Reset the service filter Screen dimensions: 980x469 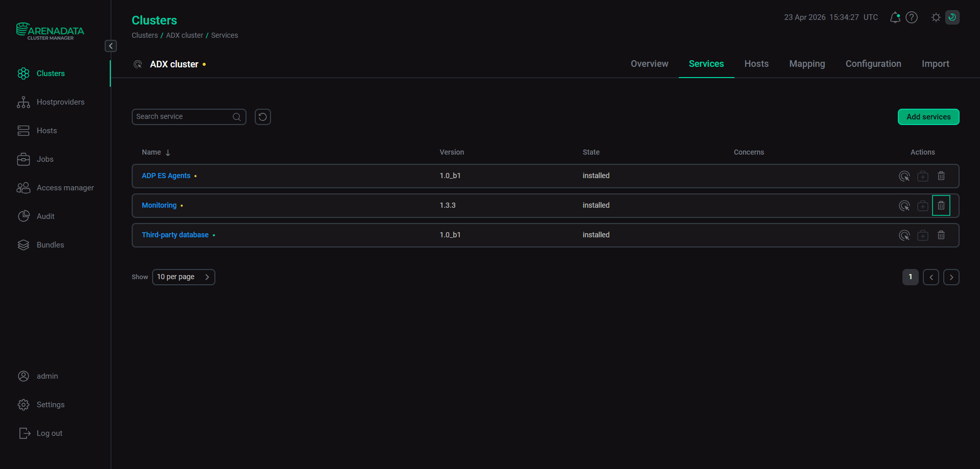coord(263,117)
